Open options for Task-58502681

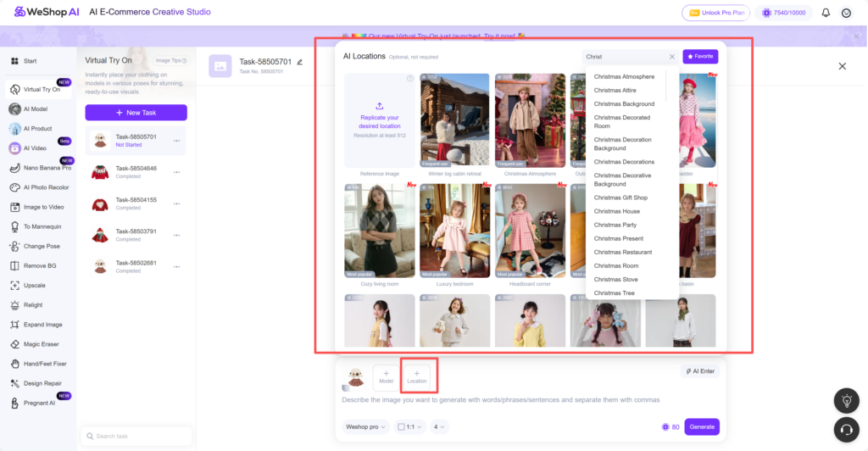coord(176,267)
